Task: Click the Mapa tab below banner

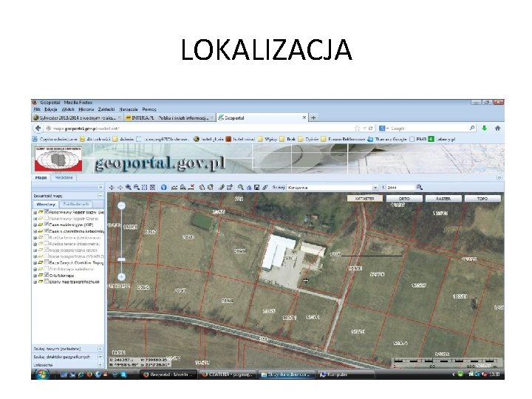Action: point(41,177)
